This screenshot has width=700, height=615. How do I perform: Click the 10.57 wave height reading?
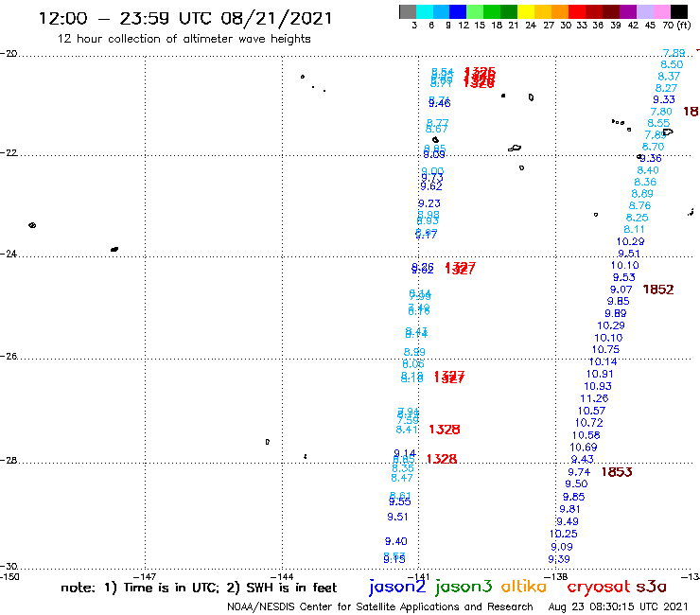pyautogui.click(x=591, y=411)
